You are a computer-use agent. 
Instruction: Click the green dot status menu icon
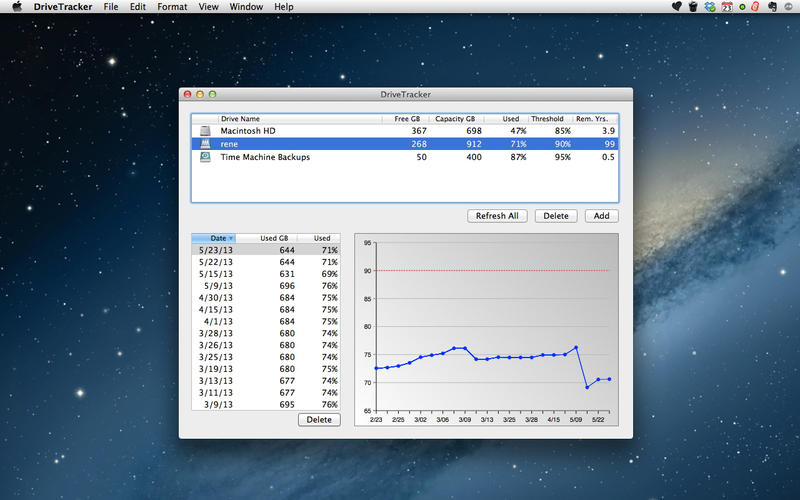[742, 7]
